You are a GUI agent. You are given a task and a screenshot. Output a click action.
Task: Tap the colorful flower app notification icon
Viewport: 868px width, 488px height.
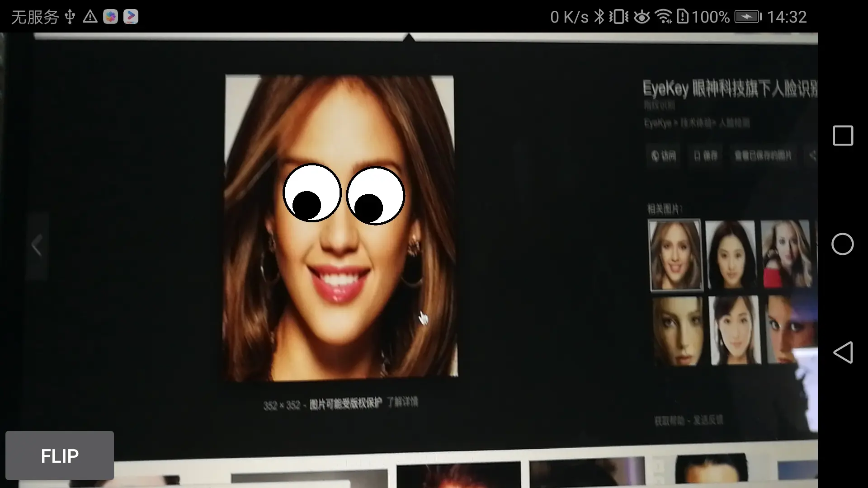(110, 17)
